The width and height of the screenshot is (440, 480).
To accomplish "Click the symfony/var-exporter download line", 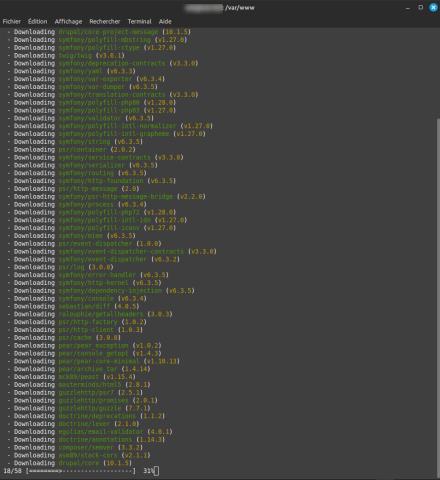I will click(86, 79).
